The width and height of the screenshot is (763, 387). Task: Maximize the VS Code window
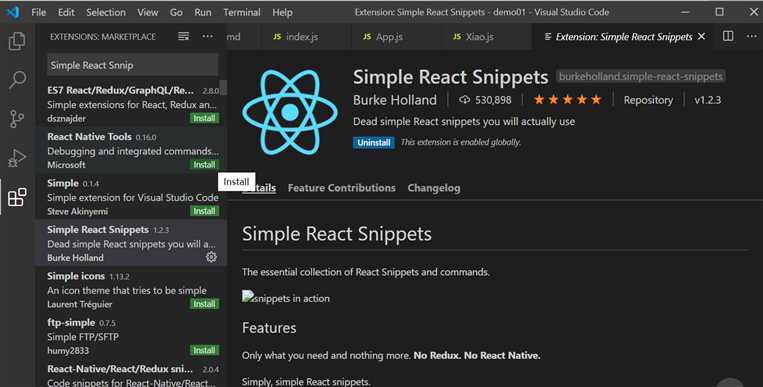pos(719,12)
